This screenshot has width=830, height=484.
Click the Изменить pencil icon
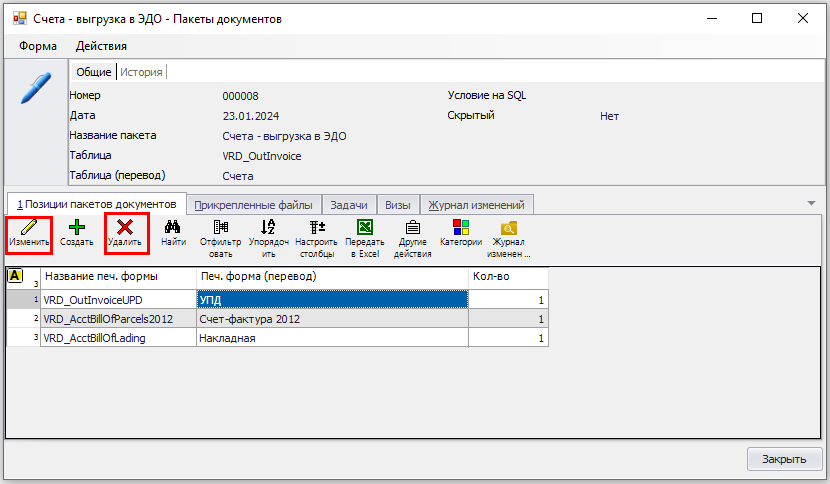29,228
